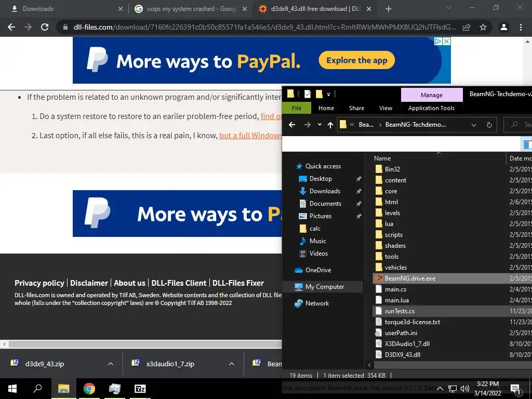The image size is (532, 399).
Task: Open Explorer File menu
Action: click(297, 108)
